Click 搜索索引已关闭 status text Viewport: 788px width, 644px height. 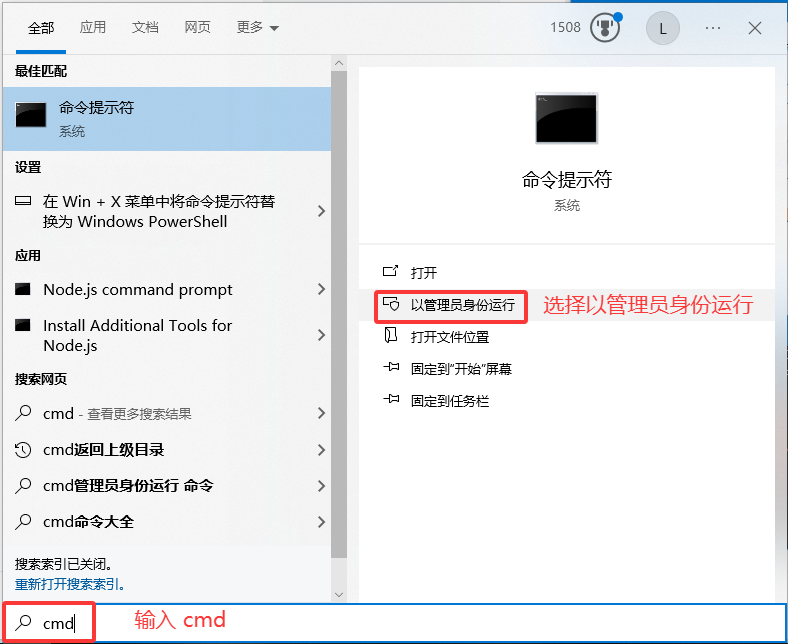(x=63, y=564)
